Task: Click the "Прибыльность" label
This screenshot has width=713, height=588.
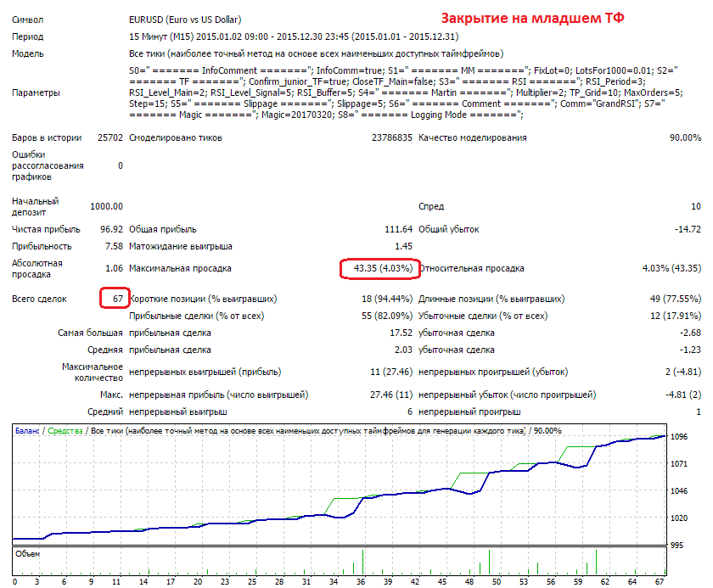Action: pyautogui.click(x=42, y=246)
